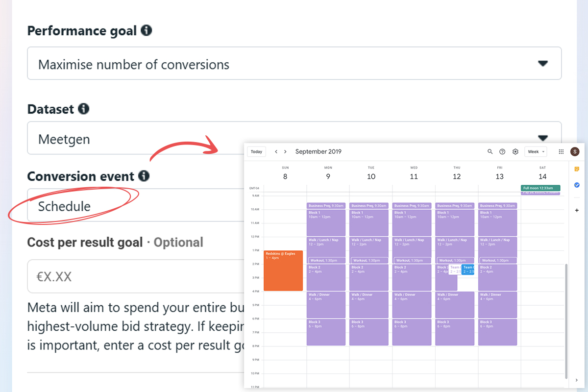Click the Today button in calendar
This screenshot has width=588, height=392.
coord(256,152)
